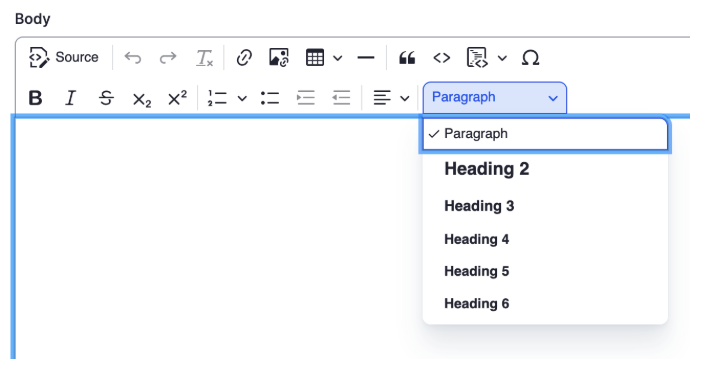
Task: Remove formatting with the Tx icon
Action: pos(204,58)
